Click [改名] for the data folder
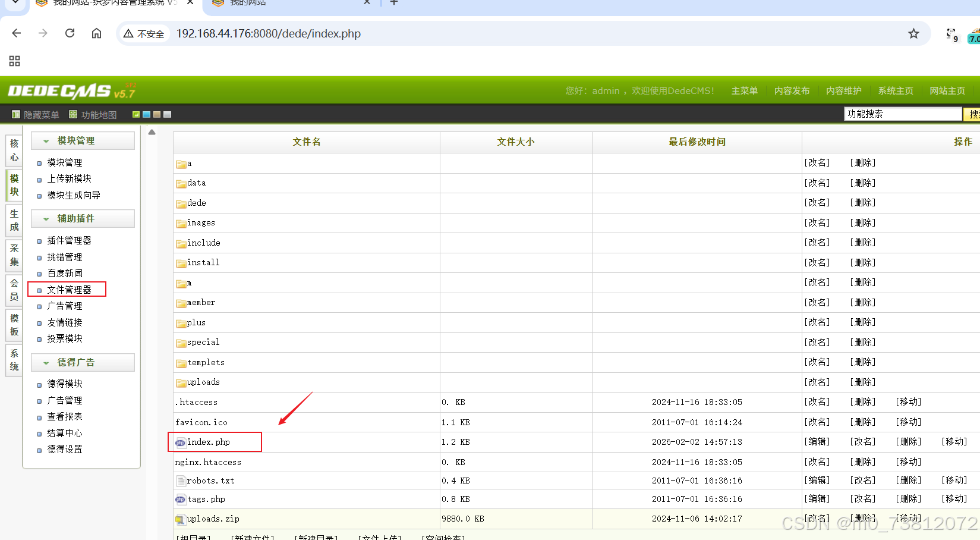980x540 pixels. pos(817,183)
